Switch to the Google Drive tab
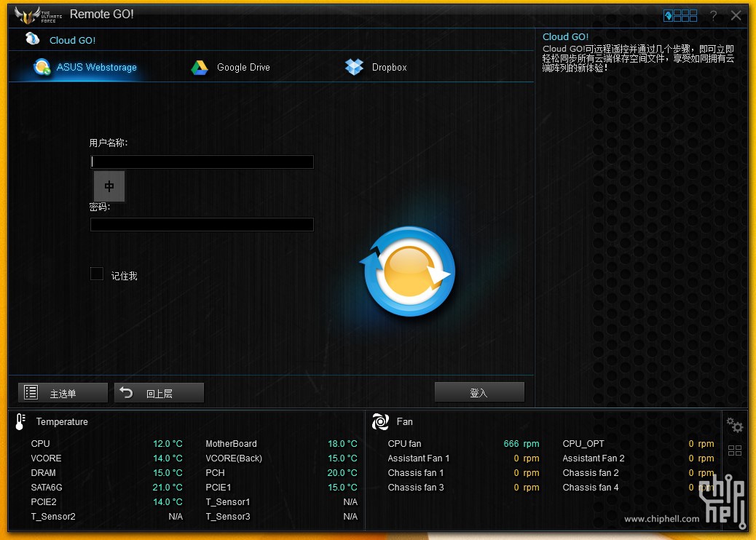The image size is (756, 540). tap(230, 67)
